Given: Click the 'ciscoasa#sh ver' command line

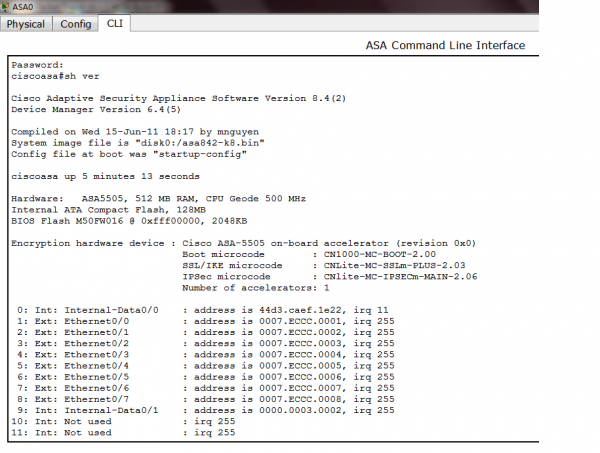Looking at the screenshot, I should [x=55, y=76].
